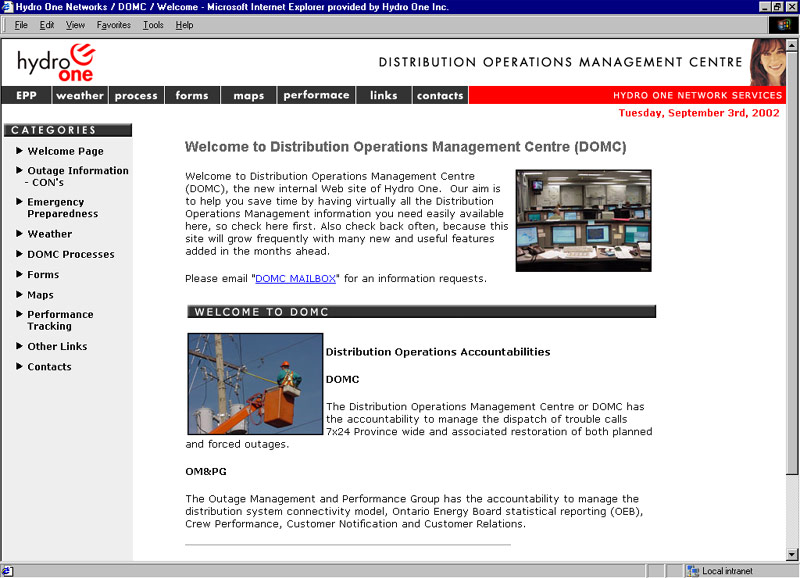Open the Help menu
This screenshot has height=578, width=800.
click(x=184, y=25)
